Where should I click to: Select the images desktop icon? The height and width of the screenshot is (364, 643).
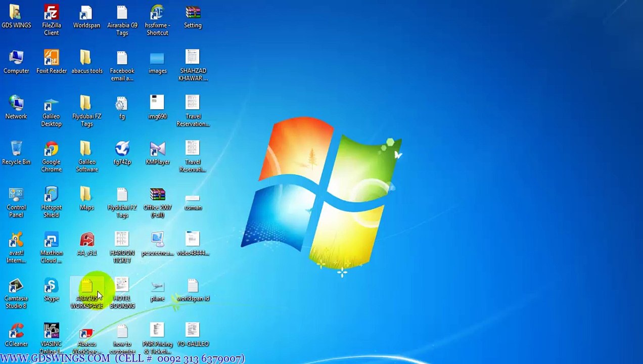pos(157,62)
